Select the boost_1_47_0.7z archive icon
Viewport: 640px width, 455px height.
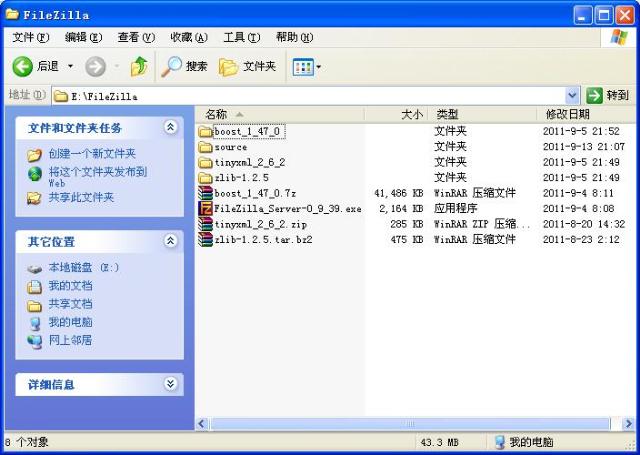(x=205, y=193)
